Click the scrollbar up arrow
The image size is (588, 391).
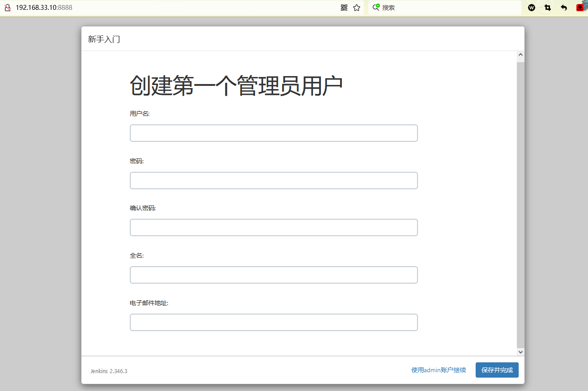tap(520, 56)
